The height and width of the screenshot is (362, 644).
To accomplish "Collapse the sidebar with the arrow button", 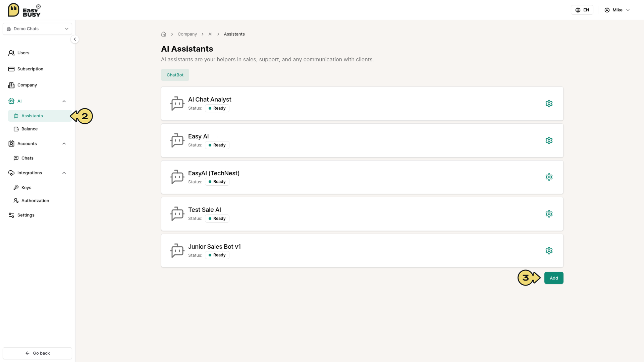I will 75,39.
